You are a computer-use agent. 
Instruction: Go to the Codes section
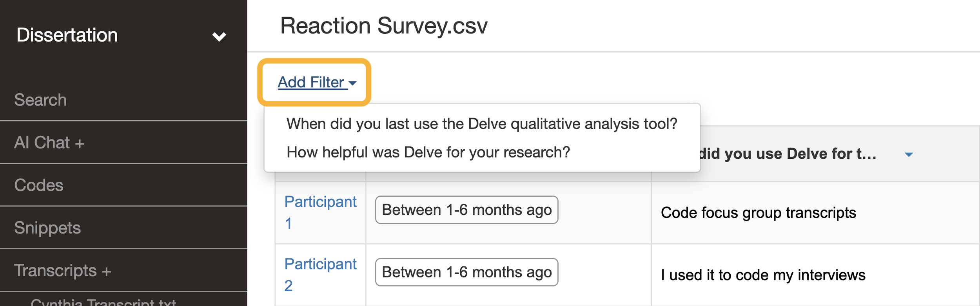pyautogui.click(x=39, y=185)
